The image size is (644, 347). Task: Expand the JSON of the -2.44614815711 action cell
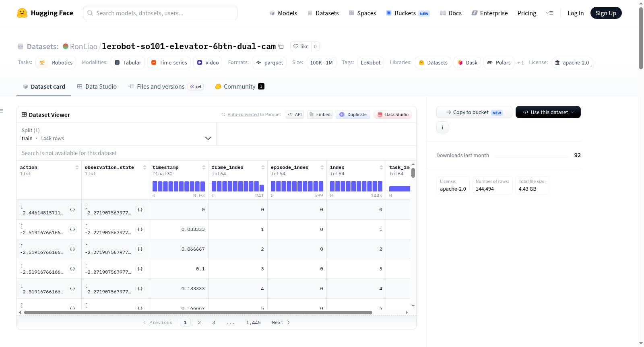pyautogui.click(x=72, y=210)
